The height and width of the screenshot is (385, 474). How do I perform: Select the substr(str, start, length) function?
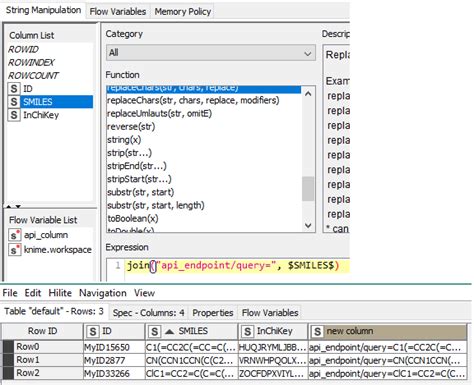pyautogui.click(x=155, y=205)
